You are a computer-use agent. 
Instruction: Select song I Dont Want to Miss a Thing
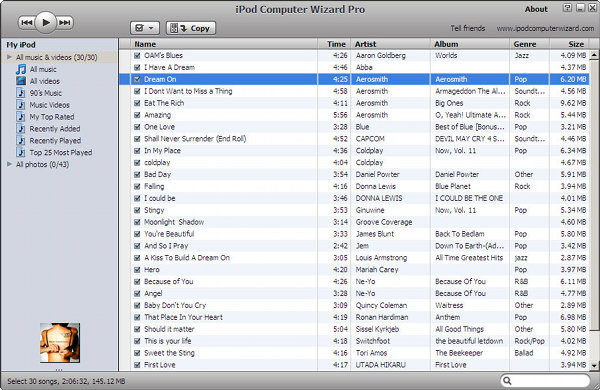click(x=188, y=91)
